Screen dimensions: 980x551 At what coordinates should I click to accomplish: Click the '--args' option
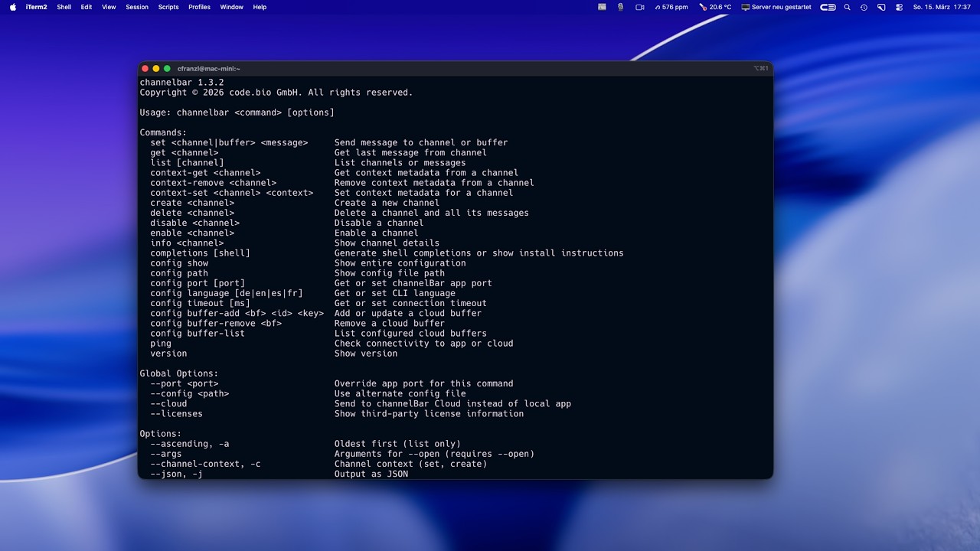pos(165,454)
